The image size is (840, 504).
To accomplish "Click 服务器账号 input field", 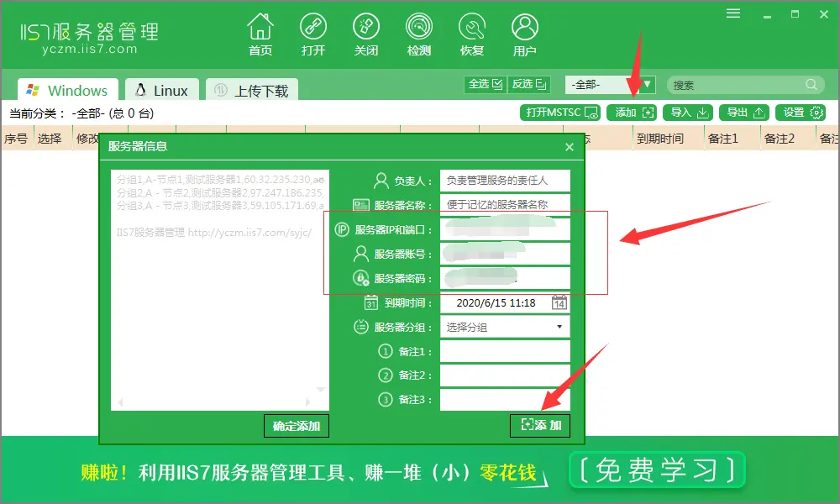I will click(x=505, y=254).
